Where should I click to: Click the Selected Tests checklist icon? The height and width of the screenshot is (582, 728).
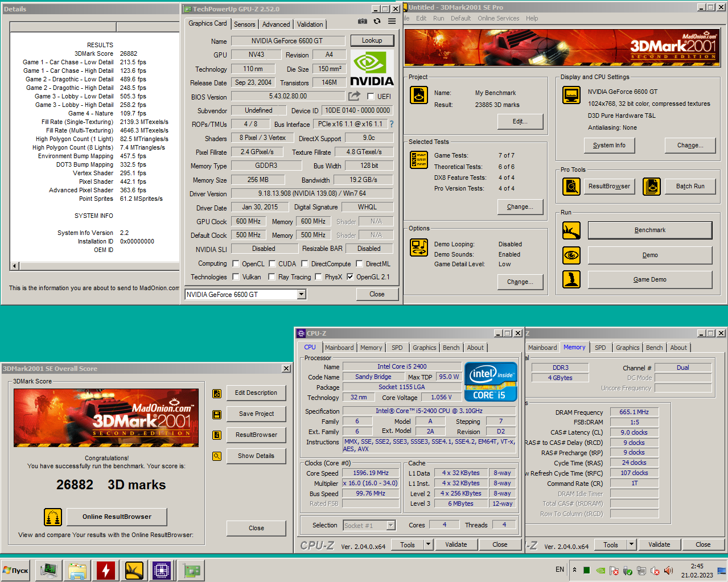coord(419,160)
